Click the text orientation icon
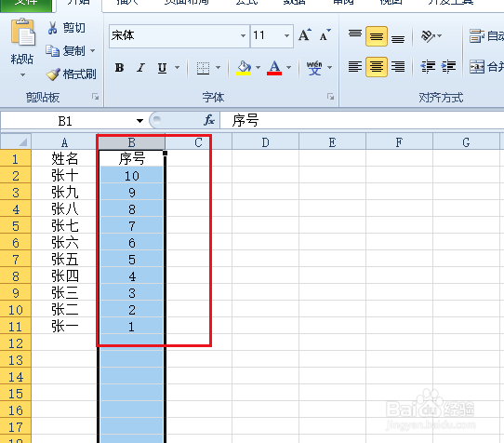Image resolution: width=504 pixels, height=443 pixels. (x=428, y=36)
